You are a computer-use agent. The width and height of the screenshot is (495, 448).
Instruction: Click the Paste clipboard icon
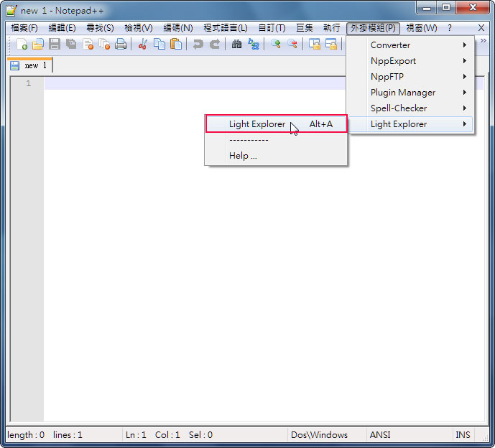176,44
